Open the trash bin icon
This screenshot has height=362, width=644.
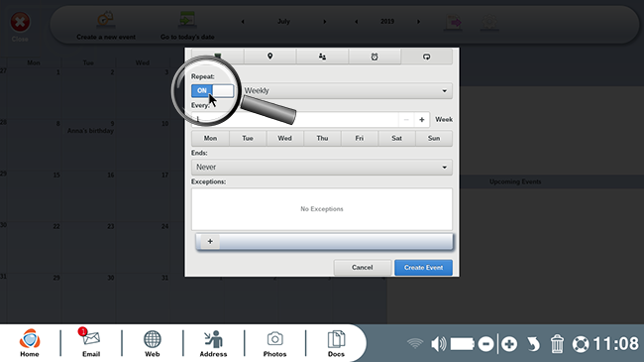(x=557, y=343)
